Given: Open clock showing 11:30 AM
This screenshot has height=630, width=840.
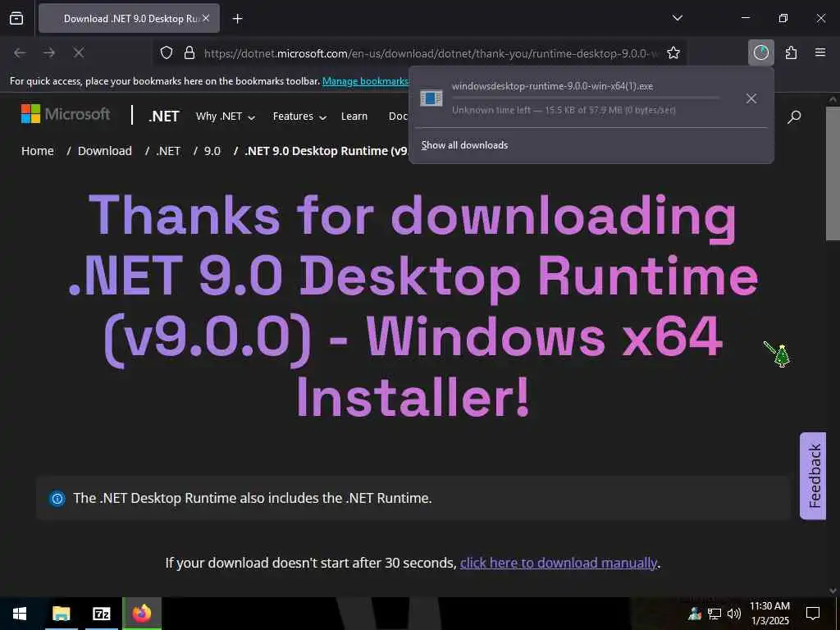Looking at the screenshot, I should (769, 614).
